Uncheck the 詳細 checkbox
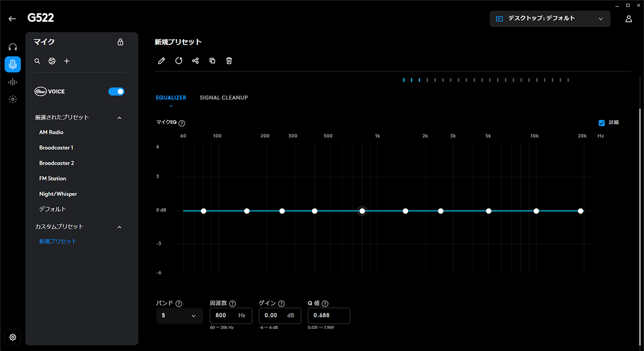Viewport: 644px width, 351px height. click(x=602, y=123)
